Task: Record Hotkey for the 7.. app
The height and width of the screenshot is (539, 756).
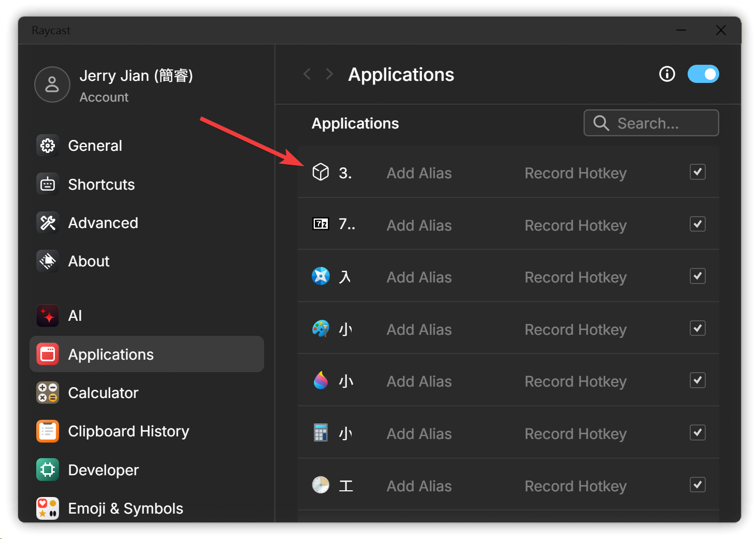Action: pos(576,225)
